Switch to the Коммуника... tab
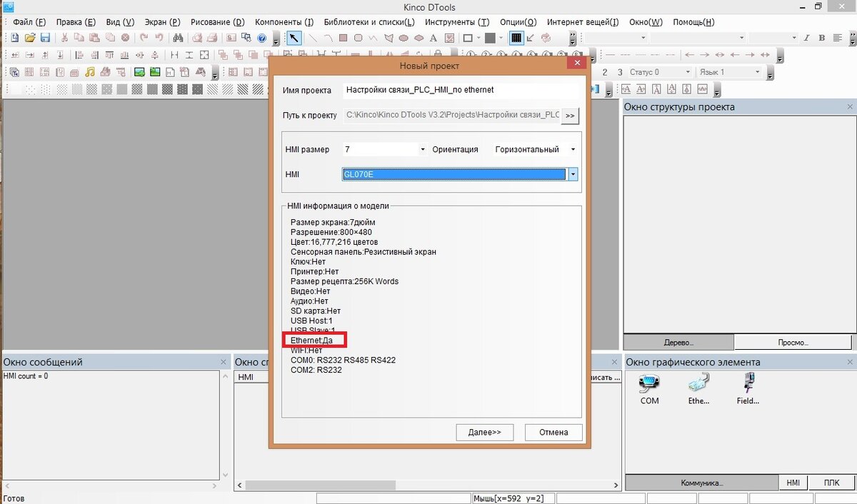The height and width of the screenshot is (504, 857). coord(701,483)
